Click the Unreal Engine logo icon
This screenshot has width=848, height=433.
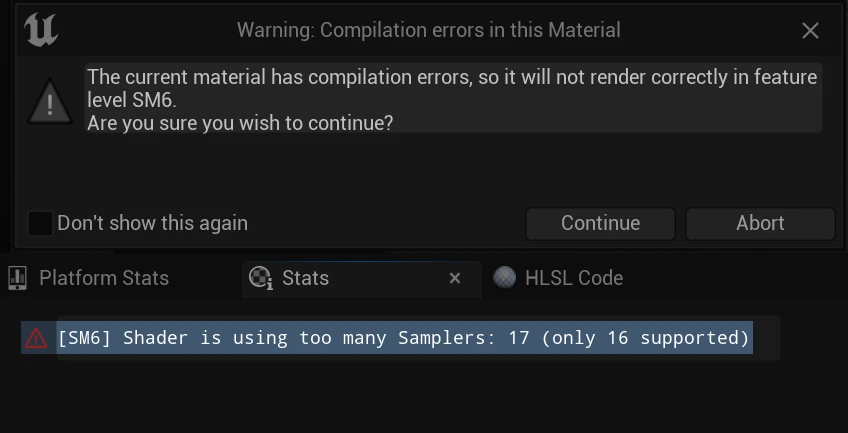(x=40, y=30)
